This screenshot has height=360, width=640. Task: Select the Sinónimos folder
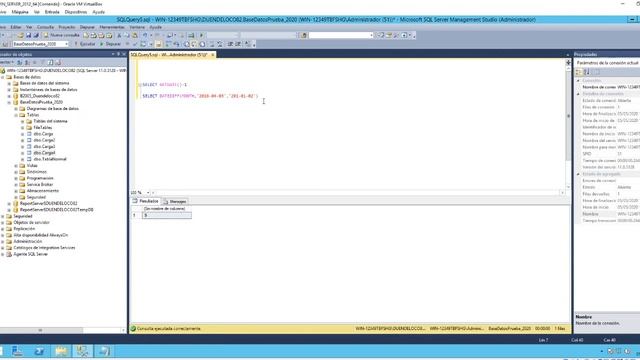coord(36,172)
